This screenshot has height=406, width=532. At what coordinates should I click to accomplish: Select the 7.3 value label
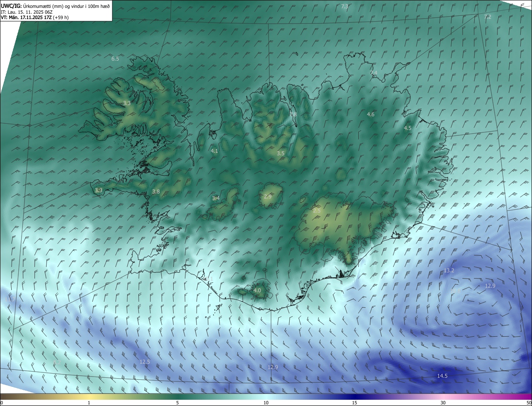tap(345, 6)
